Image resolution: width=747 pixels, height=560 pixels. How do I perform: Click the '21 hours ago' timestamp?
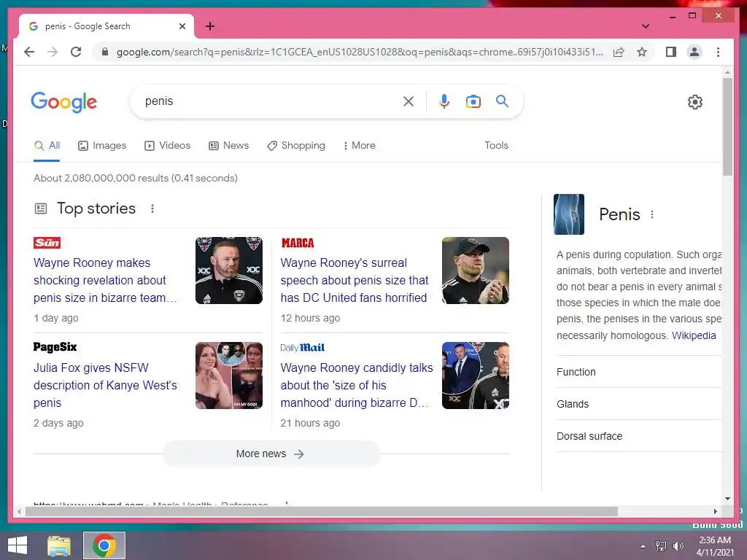click(x=310, y=423)
